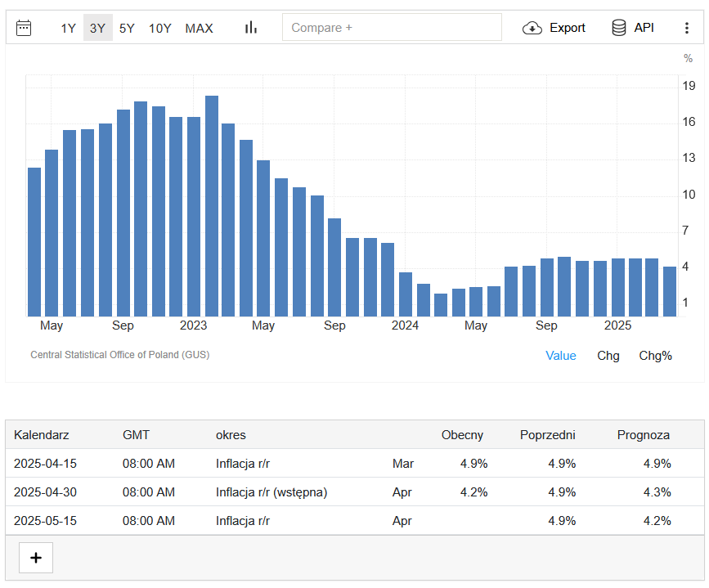Select the 3Y time range
709x588 pixels.
(97, 28)
